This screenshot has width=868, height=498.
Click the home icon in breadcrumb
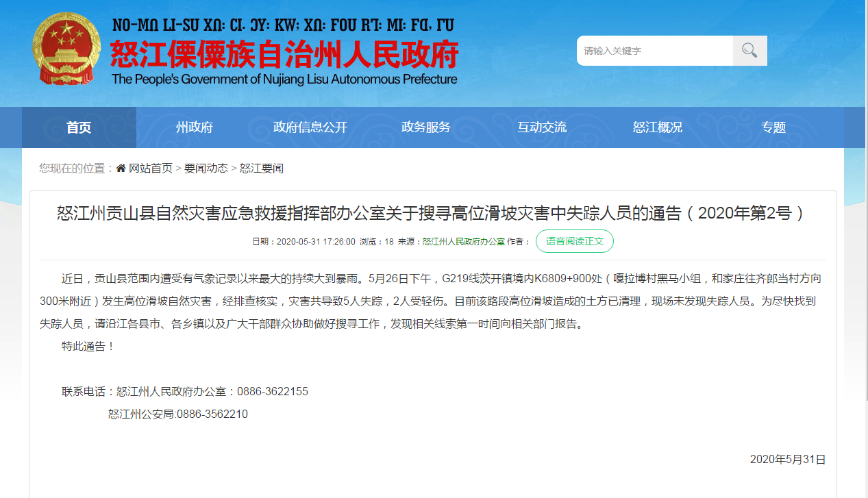tap(121, 169)
